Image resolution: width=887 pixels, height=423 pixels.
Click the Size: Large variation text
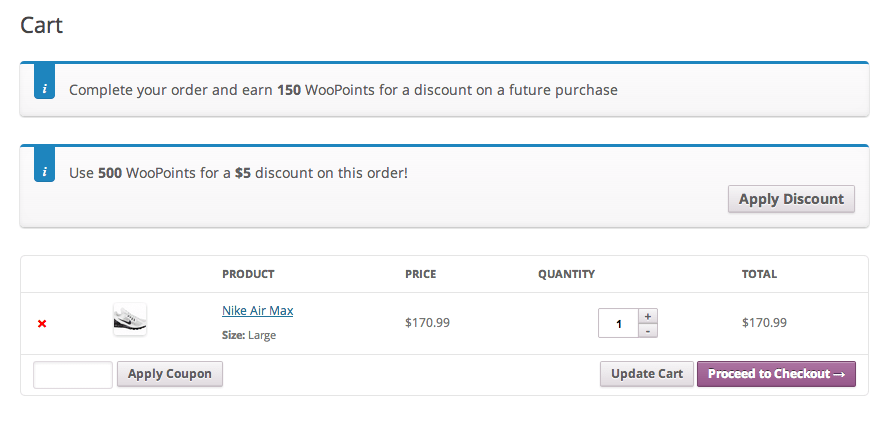point(249,335)
